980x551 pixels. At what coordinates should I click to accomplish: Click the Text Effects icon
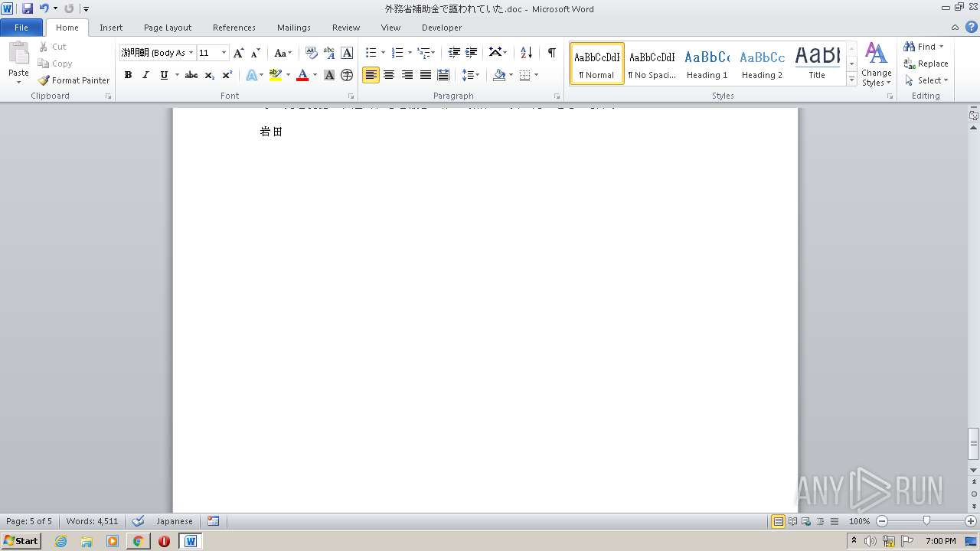251,75
